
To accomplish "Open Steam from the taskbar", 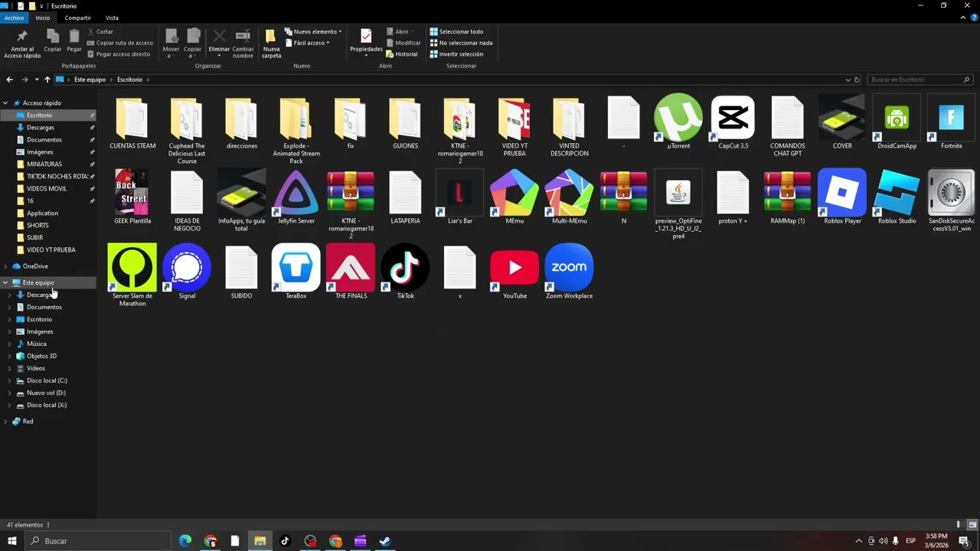I will coord(385,541).
